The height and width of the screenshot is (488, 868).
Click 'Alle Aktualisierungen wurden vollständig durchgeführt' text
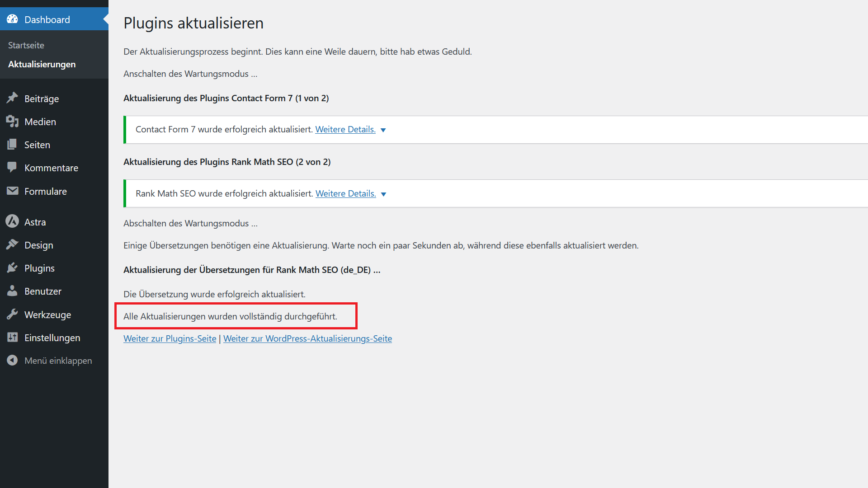click(230, 316)
